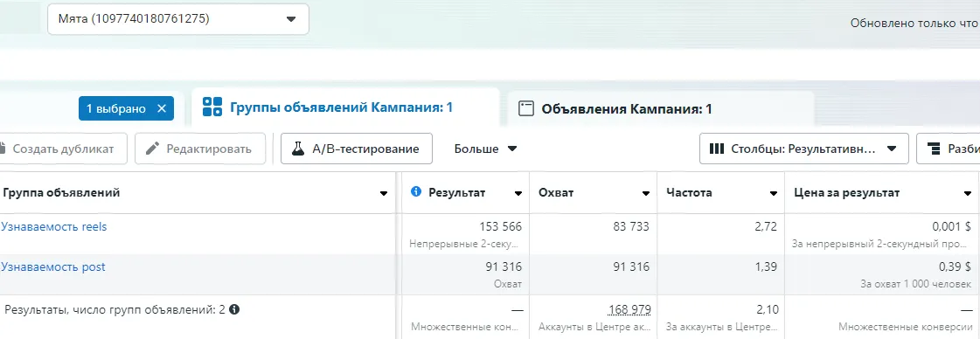Open Столбцы: Результативность dropdown arrow
Image resolution: width=980 pixels, height=339 pixels.
point(892,149)
